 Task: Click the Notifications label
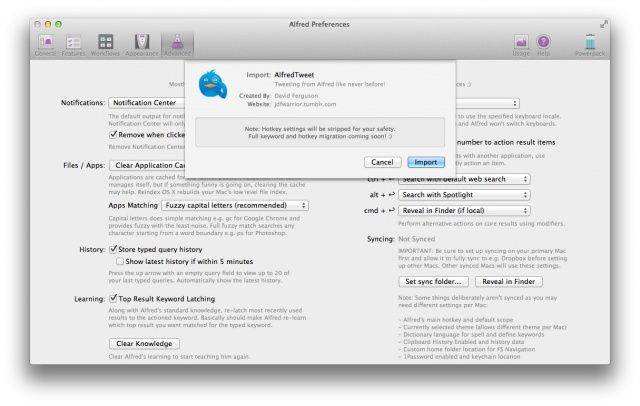click(x=83, y=103)
